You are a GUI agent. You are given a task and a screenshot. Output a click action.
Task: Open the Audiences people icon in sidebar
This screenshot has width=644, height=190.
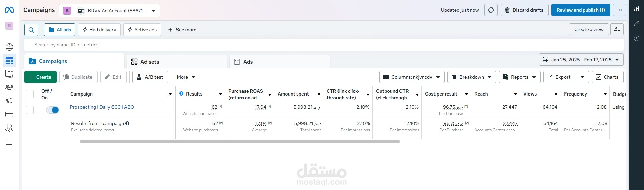tap(9, 87)
